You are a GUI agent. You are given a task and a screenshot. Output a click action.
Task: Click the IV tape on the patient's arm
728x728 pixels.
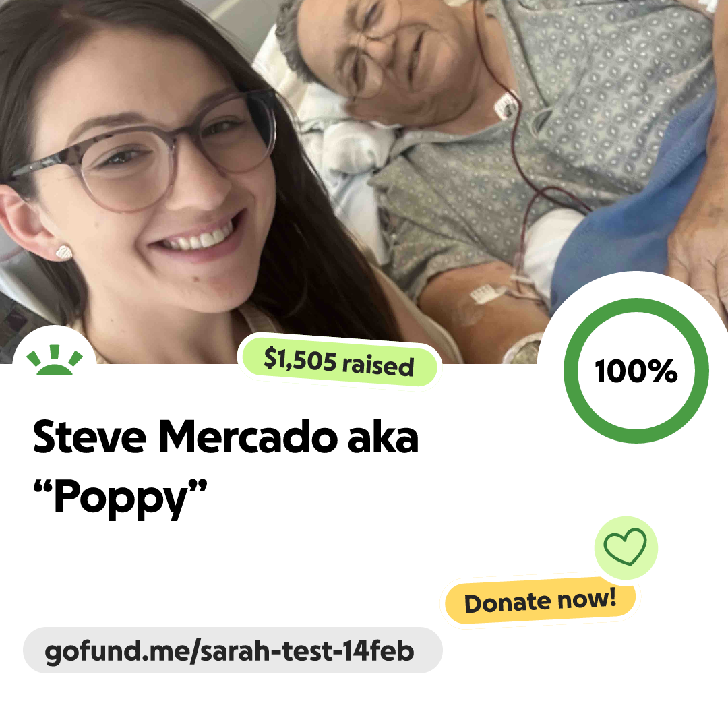coord(485,295)
